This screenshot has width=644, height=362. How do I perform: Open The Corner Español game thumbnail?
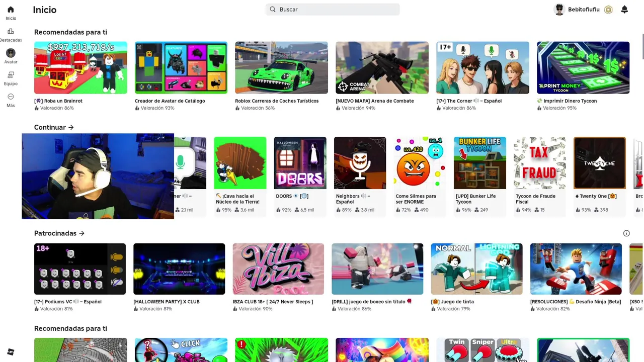point(482,68)
